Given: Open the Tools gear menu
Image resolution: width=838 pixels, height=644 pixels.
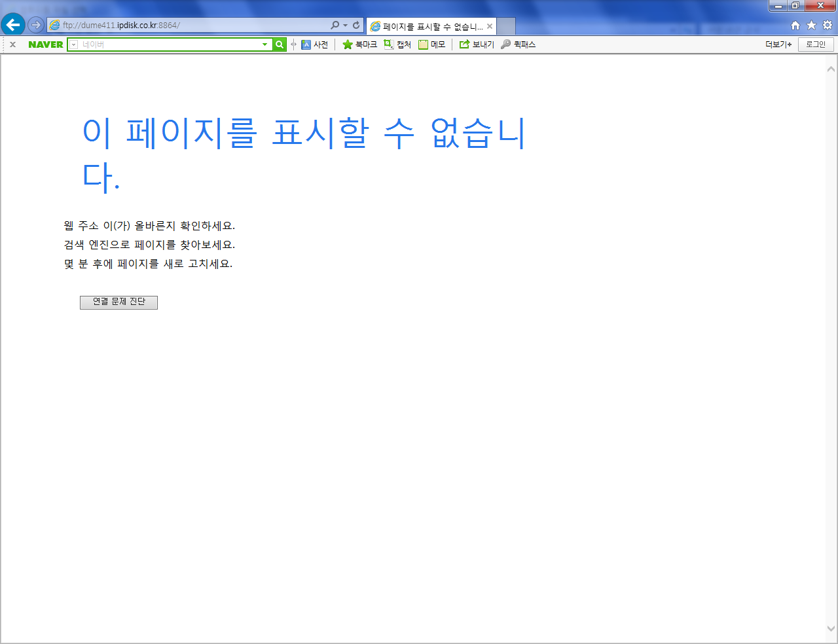Looking at the screenshot, I should [x=828, y=25].
